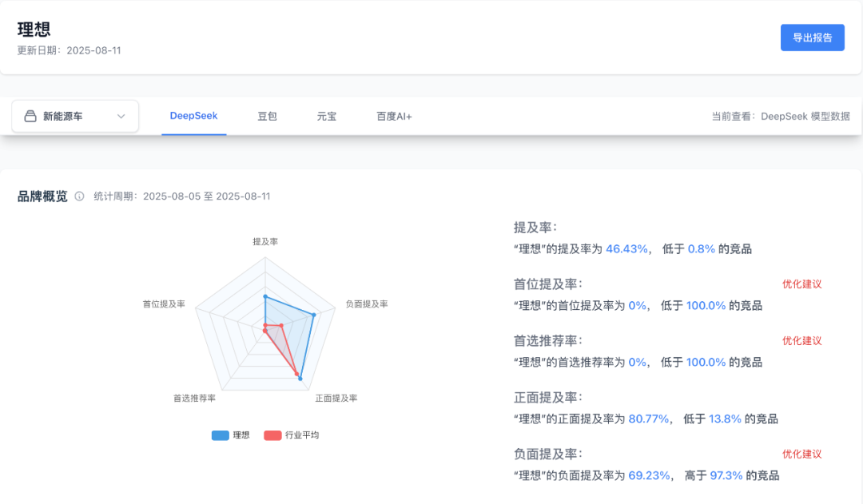The height and width of the screenshot is (504, 863).
Task: Click the 正面提及率 data point on the radar
Action: pos(300,379)
